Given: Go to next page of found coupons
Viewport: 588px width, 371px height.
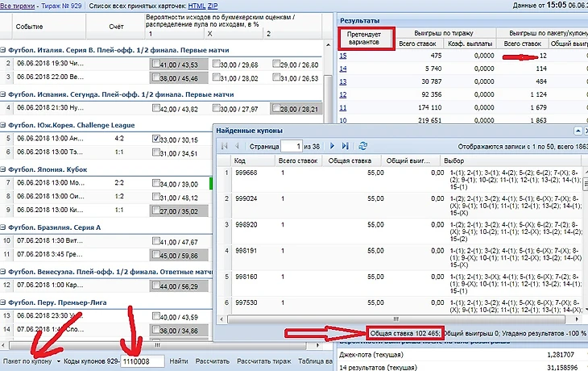Looking at the screenshot, I should 333,146.
